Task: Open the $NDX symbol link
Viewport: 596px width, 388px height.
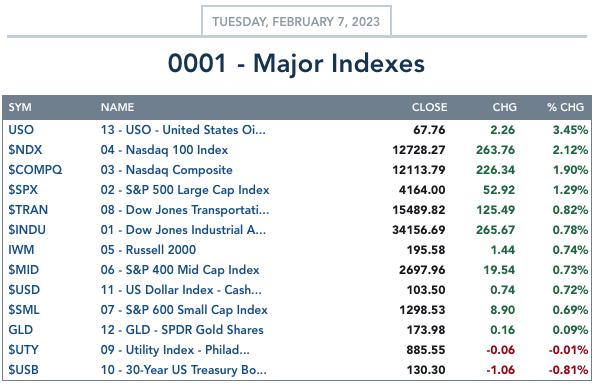Action: coord(25,150)
